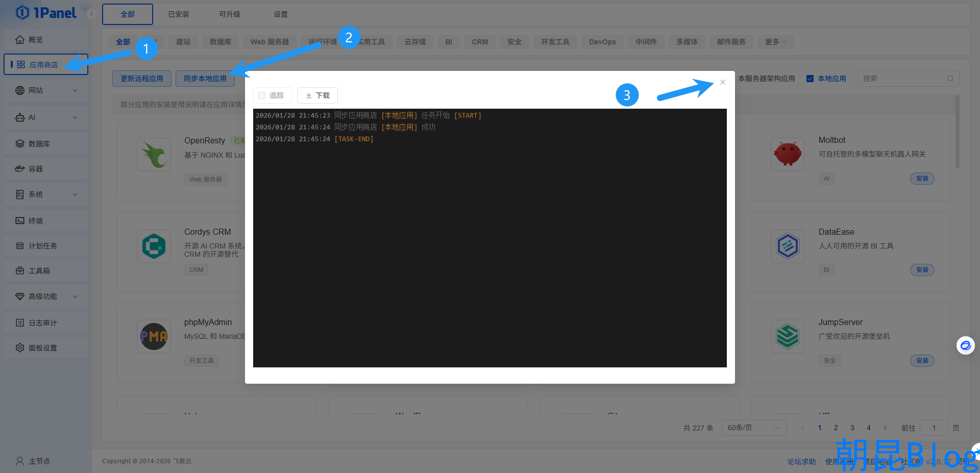Switch to the 设置 tab
This screenshot has height=473, width=980.
click(281, 14)
